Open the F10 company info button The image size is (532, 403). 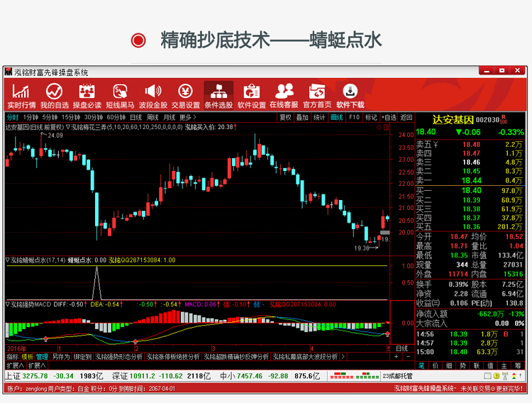(354, 118)
